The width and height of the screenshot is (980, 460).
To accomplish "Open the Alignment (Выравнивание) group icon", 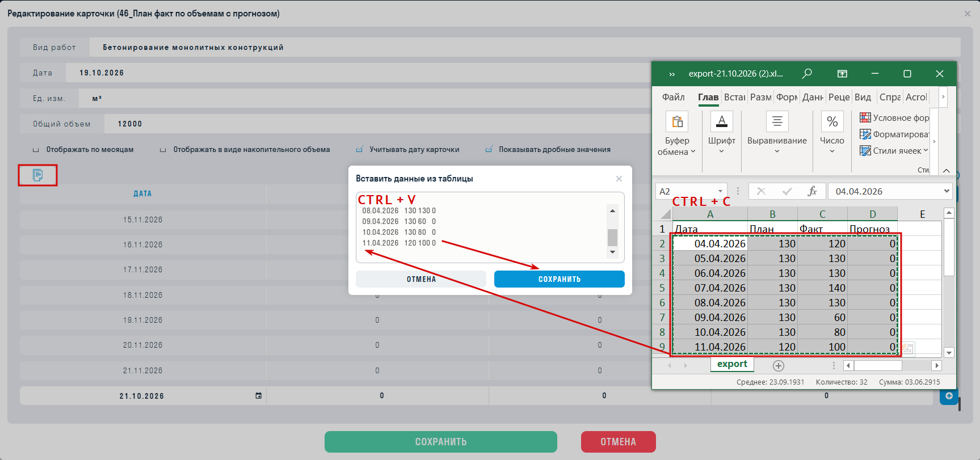I will (777, 121).
